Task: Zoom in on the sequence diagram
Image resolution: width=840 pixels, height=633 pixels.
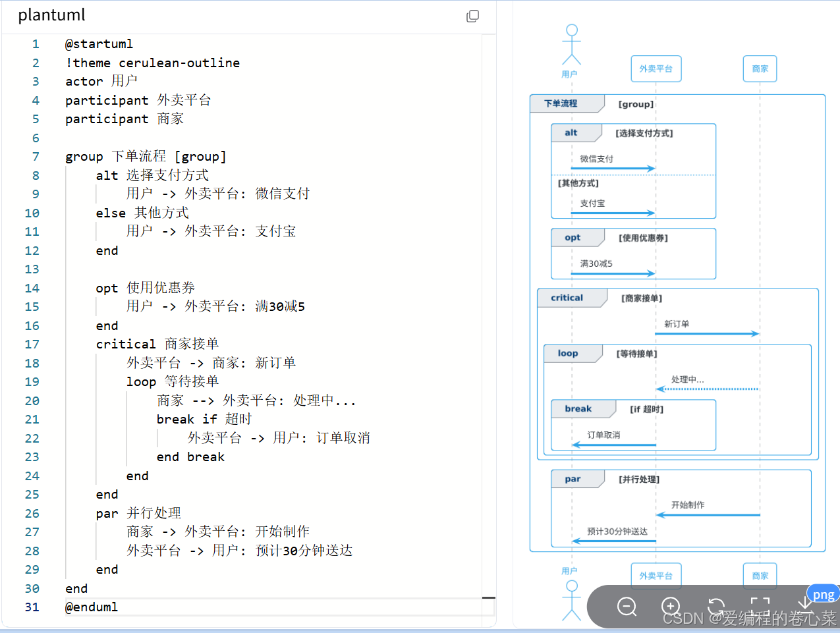Action: [671, 607]
